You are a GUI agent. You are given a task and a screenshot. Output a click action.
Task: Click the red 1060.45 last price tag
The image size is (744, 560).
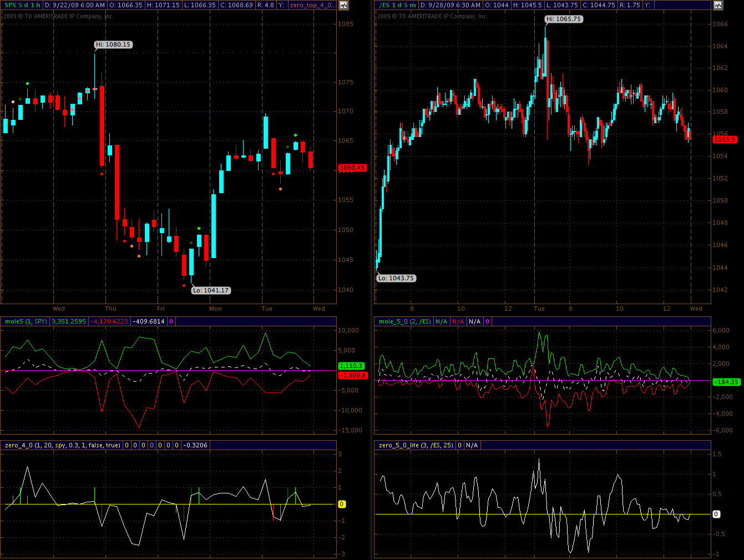(352, 168)
